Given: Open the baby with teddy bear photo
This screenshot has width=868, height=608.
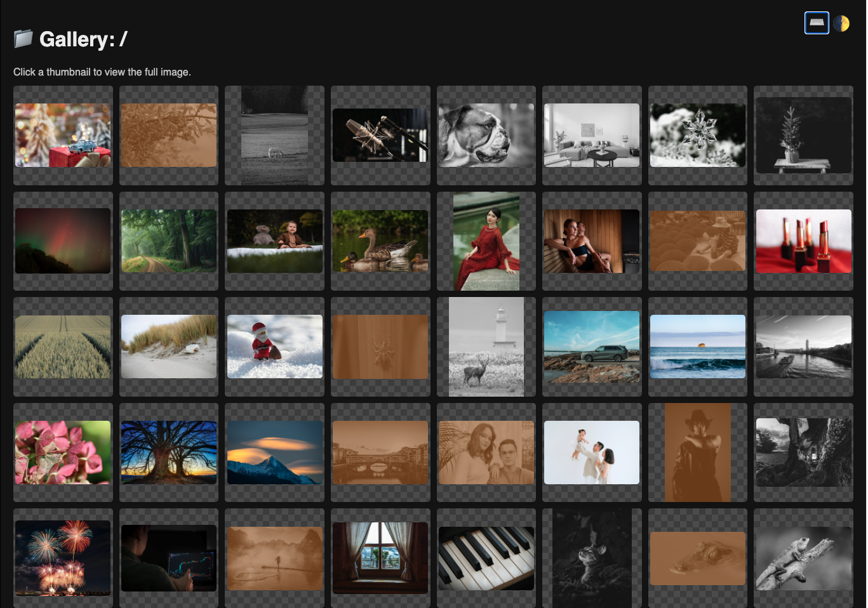Looking at the screenshot, I should (274, 241).
